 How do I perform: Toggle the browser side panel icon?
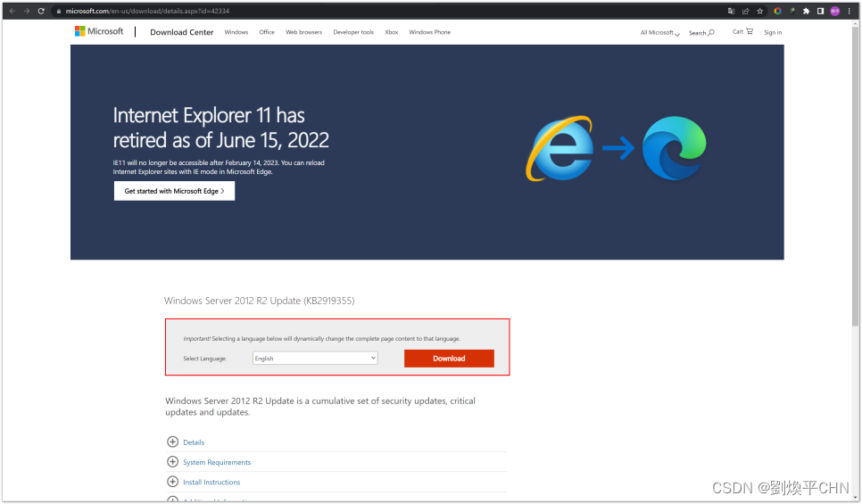click(820, 11)
